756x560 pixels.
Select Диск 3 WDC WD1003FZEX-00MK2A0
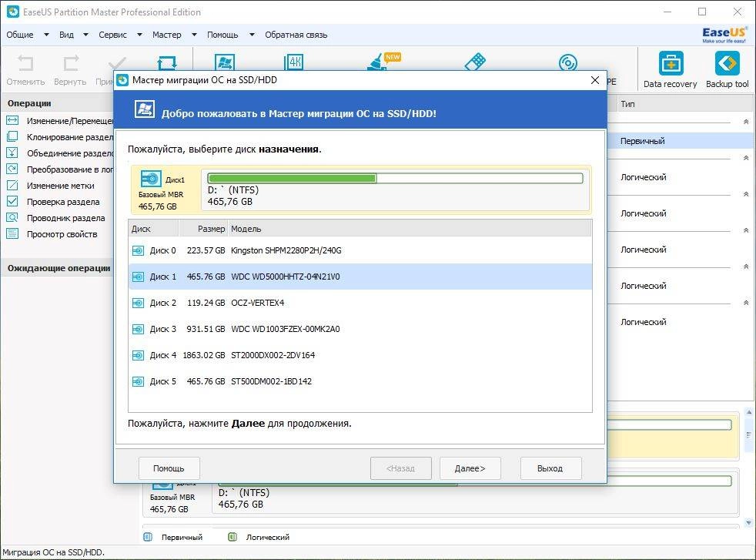(360, 330)
